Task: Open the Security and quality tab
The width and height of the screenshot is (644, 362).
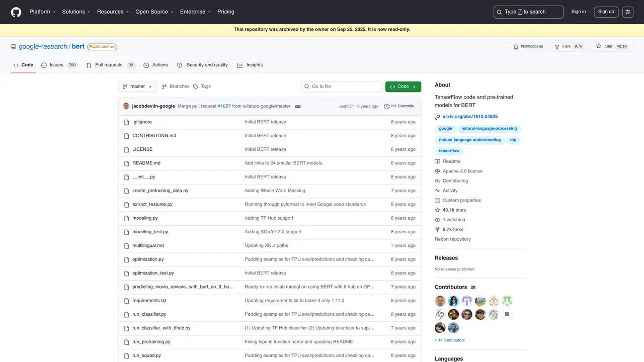Action: [202, 65]
